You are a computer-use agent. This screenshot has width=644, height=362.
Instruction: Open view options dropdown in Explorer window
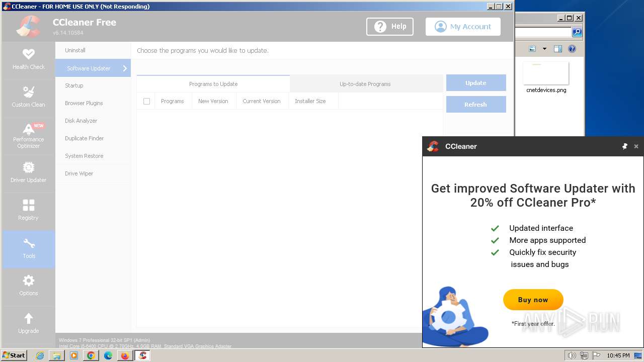(x=544, y=49)
